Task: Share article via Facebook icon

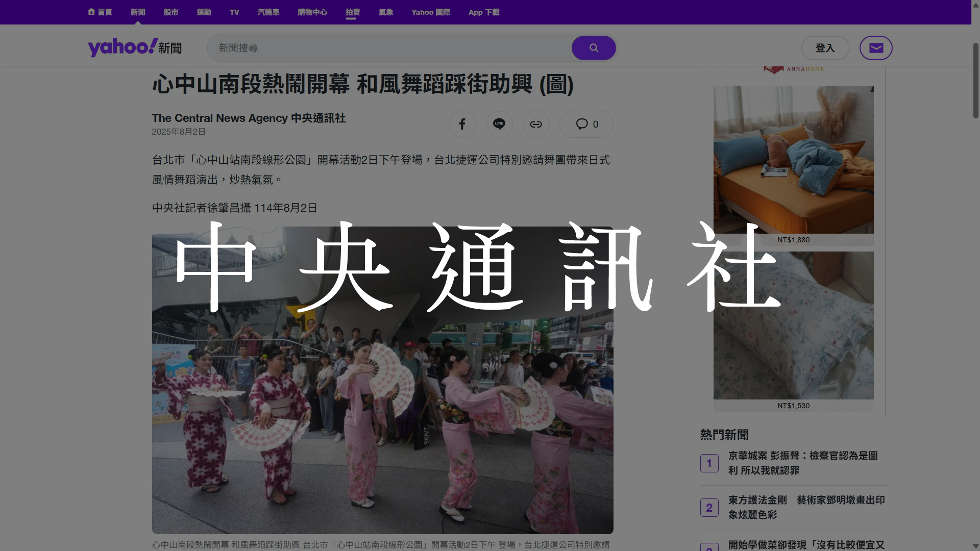Action: tap(462, 124)
